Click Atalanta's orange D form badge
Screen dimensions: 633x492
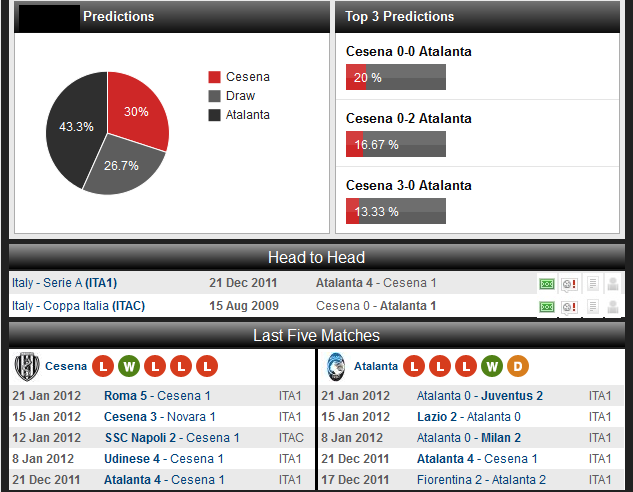(x=518, y=367)
